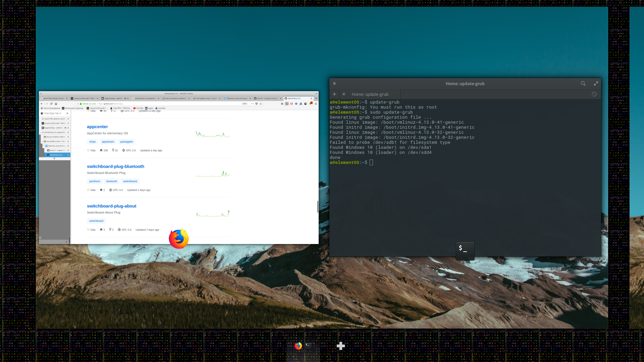
Task: Click the Firefox page vertical scrollbar
Action: [x=317, y=207]
